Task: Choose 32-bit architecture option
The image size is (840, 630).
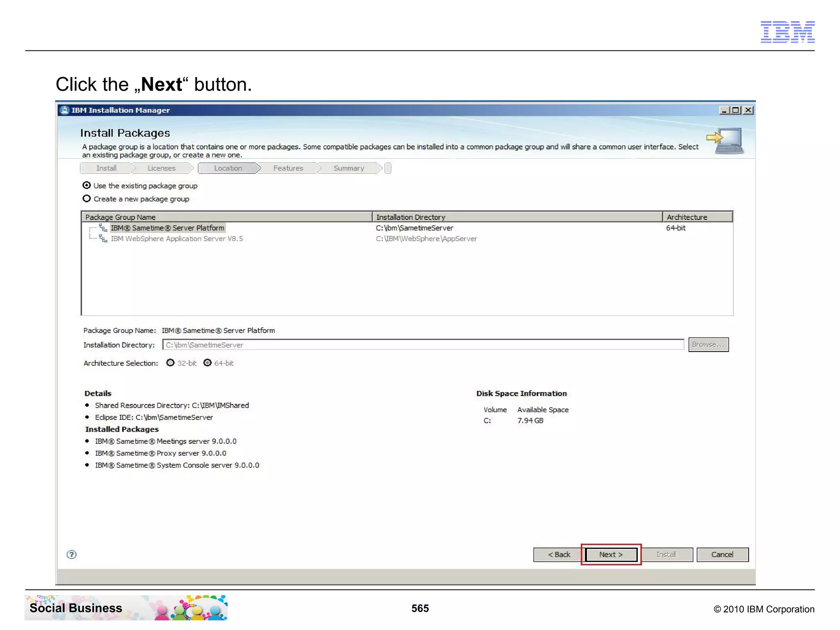Action: point(170,363)
